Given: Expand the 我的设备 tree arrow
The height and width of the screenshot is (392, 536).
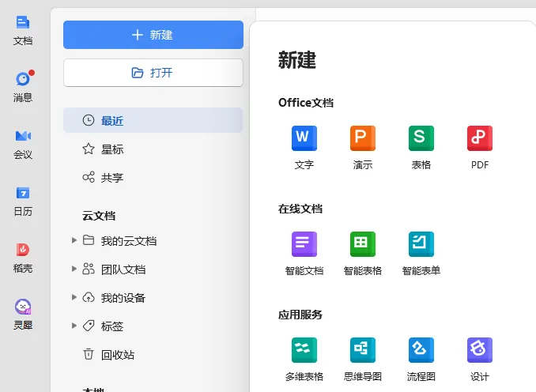Looking at the screenshot, I should 74,297.
